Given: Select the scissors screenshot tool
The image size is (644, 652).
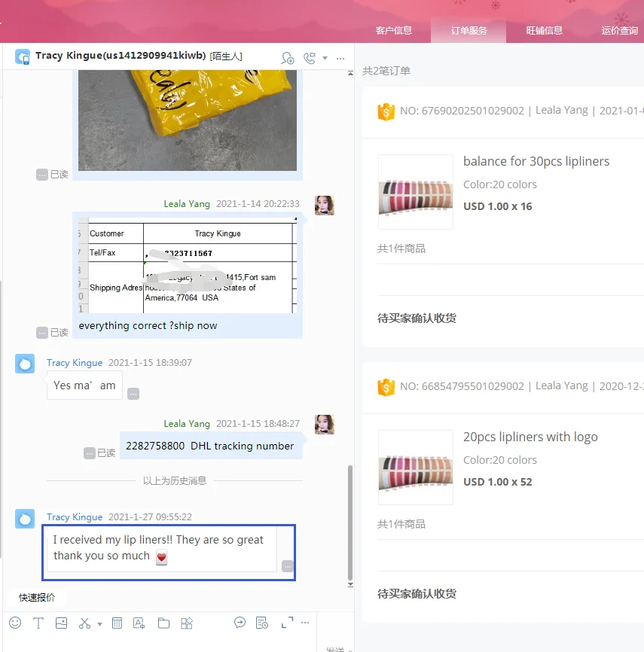Looking at the screenshot, I should [x=84, y=623].
